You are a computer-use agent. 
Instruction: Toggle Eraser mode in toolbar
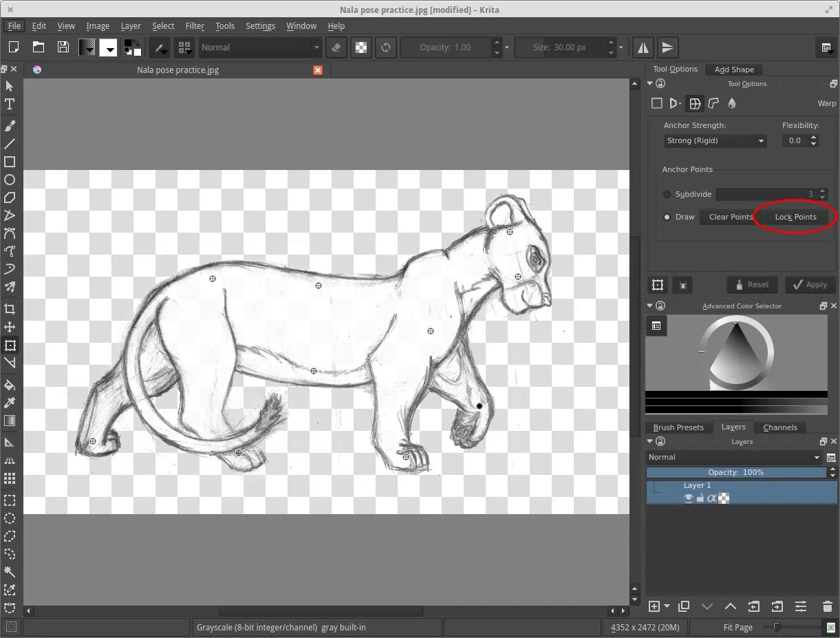click(x=336, y=47)
